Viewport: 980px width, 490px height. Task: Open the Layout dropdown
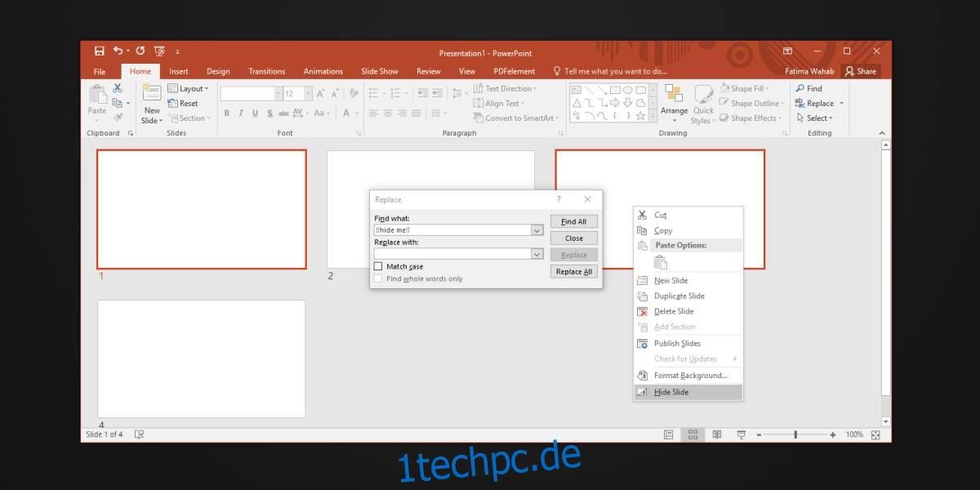pyautogui.click(x=189, y=88)
